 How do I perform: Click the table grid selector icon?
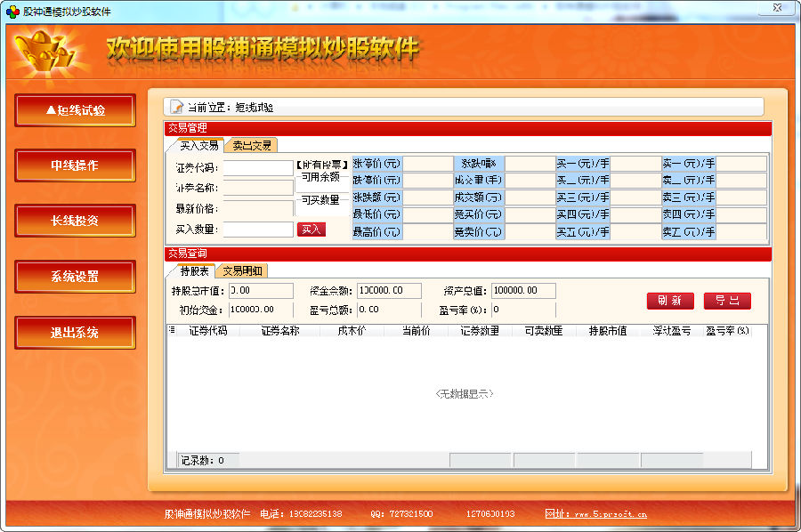(x=172, y=330)
